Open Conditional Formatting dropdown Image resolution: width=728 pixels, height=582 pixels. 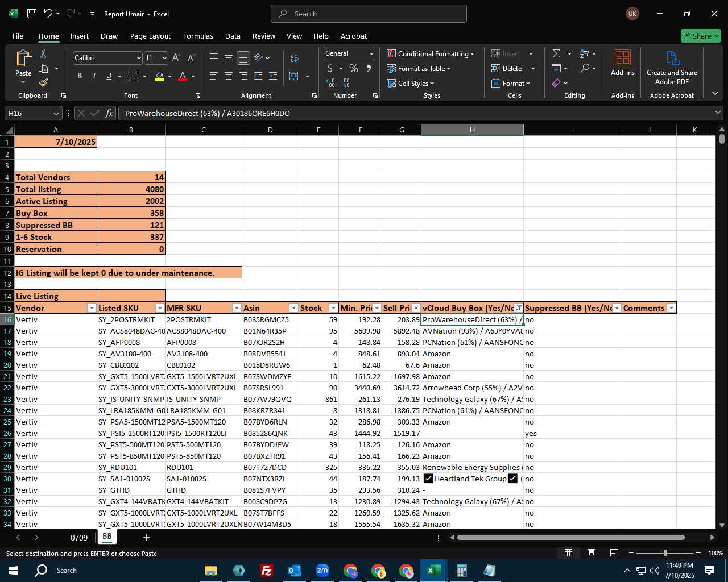pos(431,53)
